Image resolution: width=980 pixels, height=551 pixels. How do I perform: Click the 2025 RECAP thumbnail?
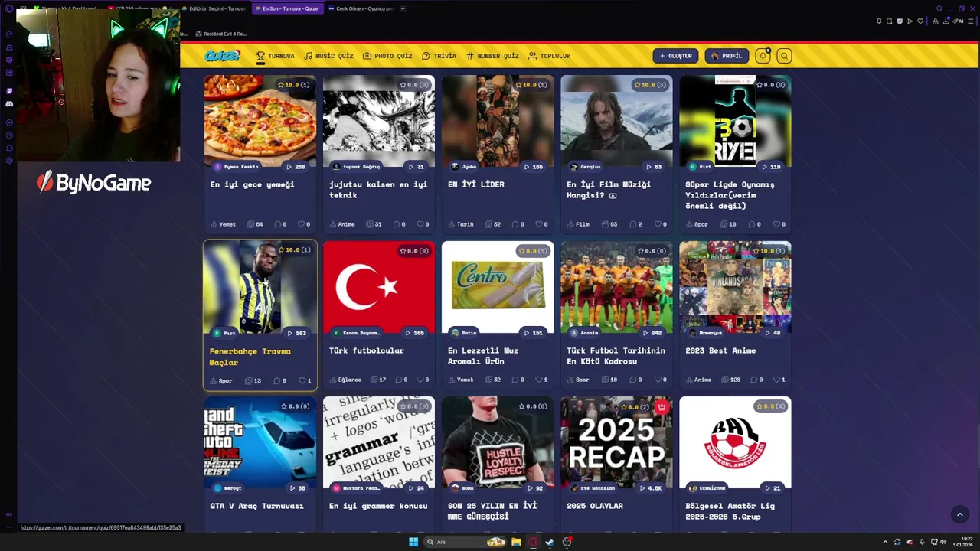(616, 442)
